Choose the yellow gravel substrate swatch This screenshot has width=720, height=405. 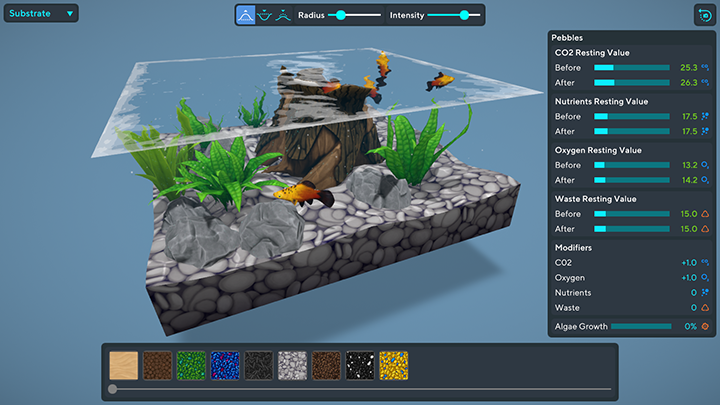coord(394,366)
